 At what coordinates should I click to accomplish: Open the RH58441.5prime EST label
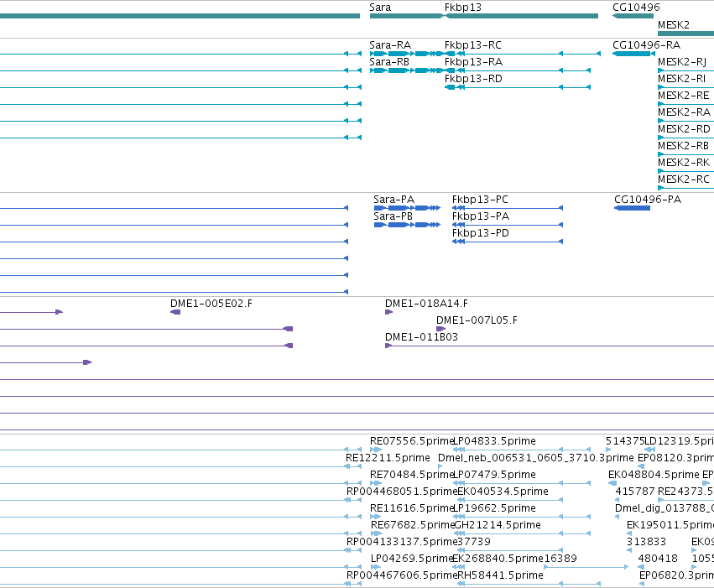[500, 575]
